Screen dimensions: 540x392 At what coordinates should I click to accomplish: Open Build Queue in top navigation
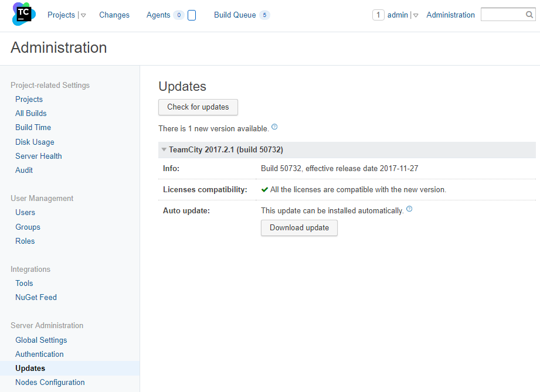tap(235, 15)
